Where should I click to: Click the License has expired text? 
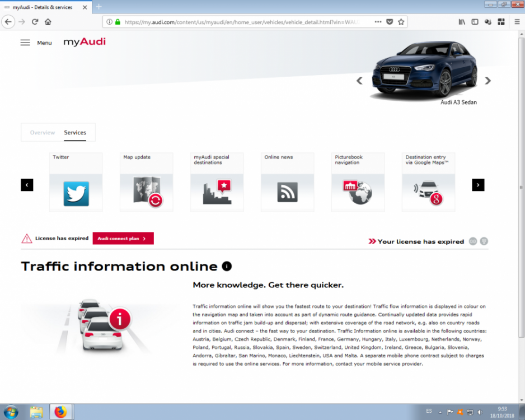[x=62, y=239]
